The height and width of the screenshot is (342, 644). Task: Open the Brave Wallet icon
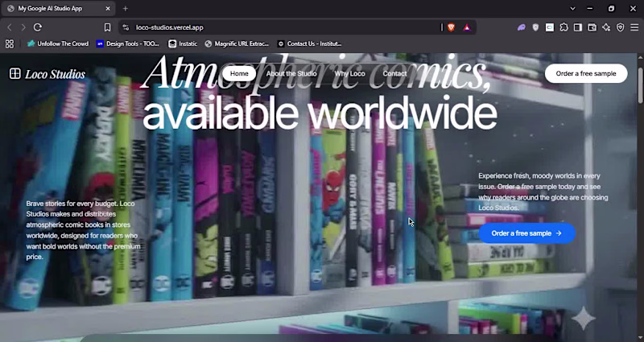(592, 27)
